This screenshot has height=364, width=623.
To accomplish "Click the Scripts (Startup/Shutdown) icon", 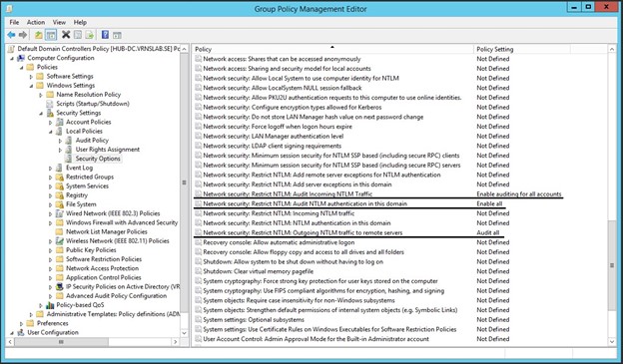I will point(50,104).
